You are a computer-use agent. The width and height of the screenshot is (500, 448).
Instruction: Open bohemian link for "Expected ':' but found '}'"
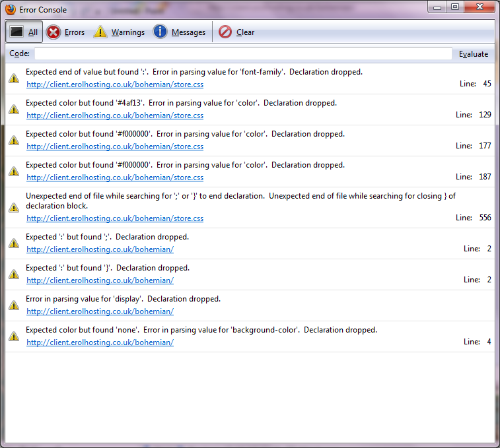100,280
